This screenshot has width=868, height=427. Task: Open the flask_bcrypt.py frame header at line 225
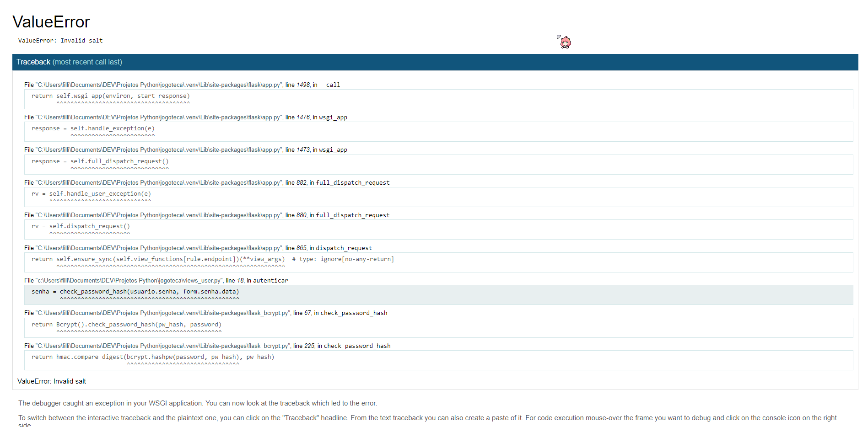click(x=207, y=346)
